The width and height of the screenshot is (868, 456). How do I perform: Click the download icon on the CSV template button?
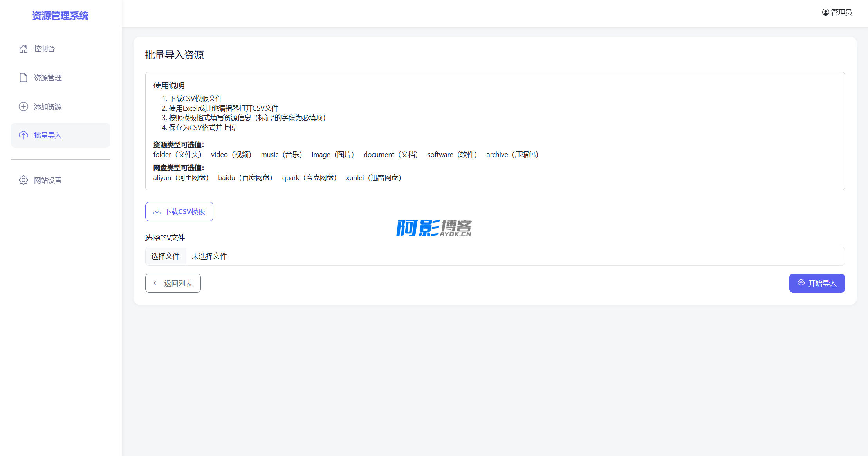(x=157, y=211)
